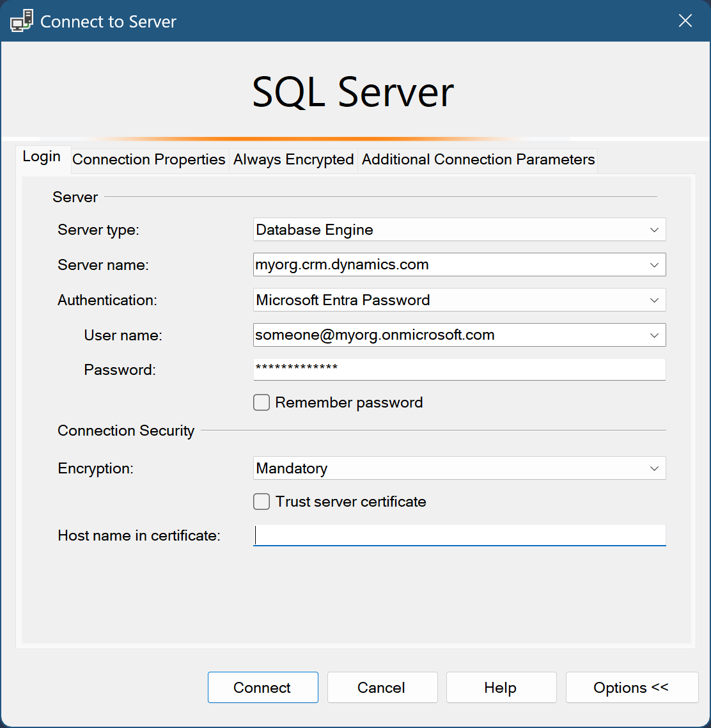Collapse options with Options << button

[x=631, y=688]
